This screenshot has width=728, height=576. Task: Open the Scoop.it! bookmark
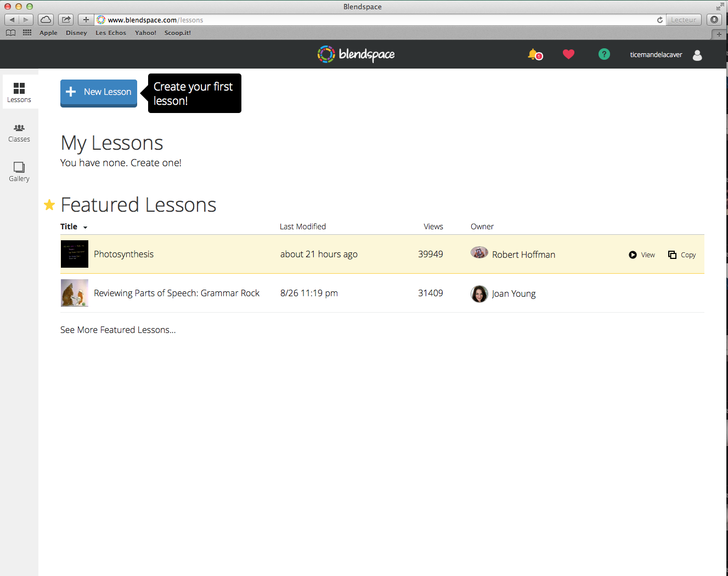click(178, 33)
